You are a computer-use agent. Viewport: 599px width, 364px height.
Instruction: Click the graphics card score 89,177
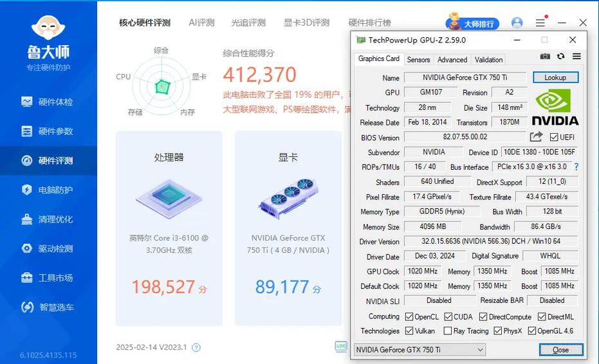[x=282, y=287]
